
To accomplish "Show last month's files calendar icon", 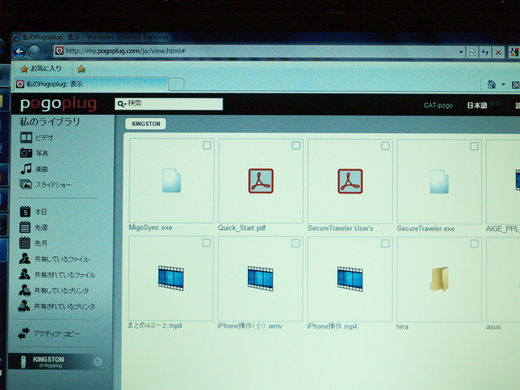I will (25, 243).
